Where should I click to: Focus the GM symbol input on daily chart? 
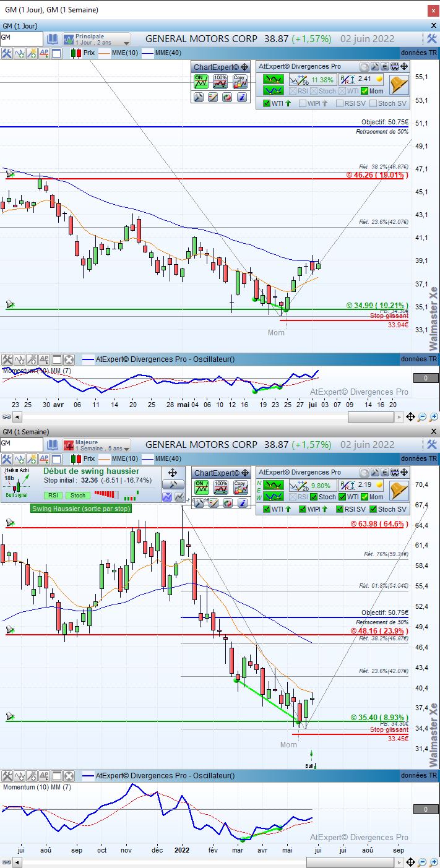tap(22, 38)
